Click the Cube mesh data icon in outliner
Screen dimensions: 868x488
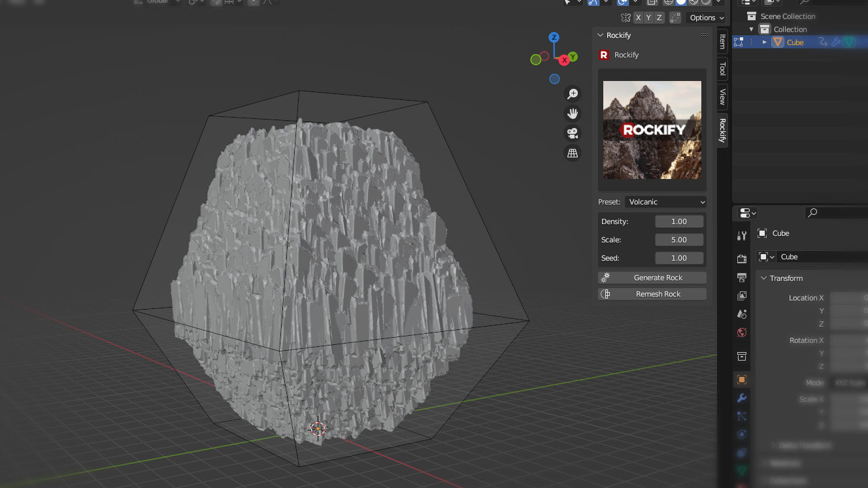849,42
